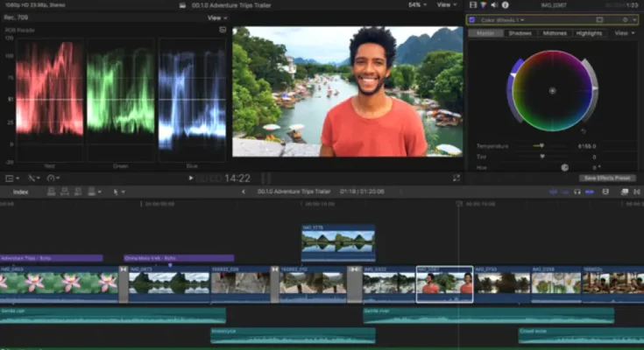Open the Audio inspector speaker icon
The width and height of the screenshot is (644, 350).
(494, 5)
